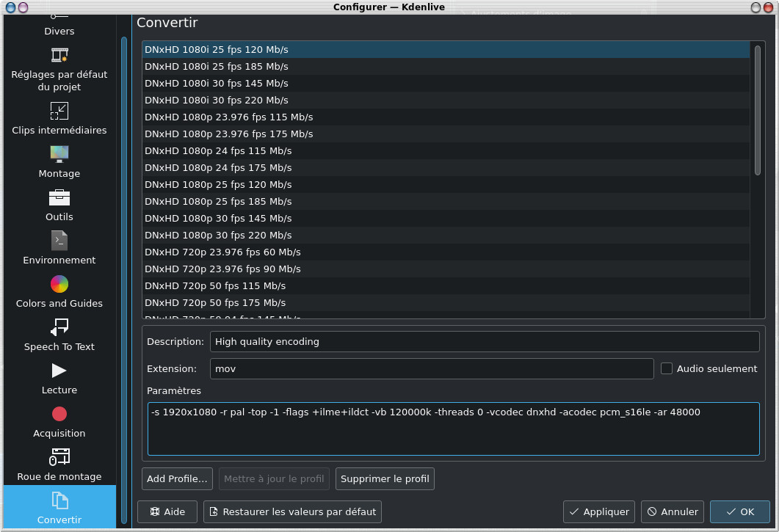Select DNxHD 1080p 24 fps 175 Mb/s profile
The image size is (779, 532).
click(218, 167)
